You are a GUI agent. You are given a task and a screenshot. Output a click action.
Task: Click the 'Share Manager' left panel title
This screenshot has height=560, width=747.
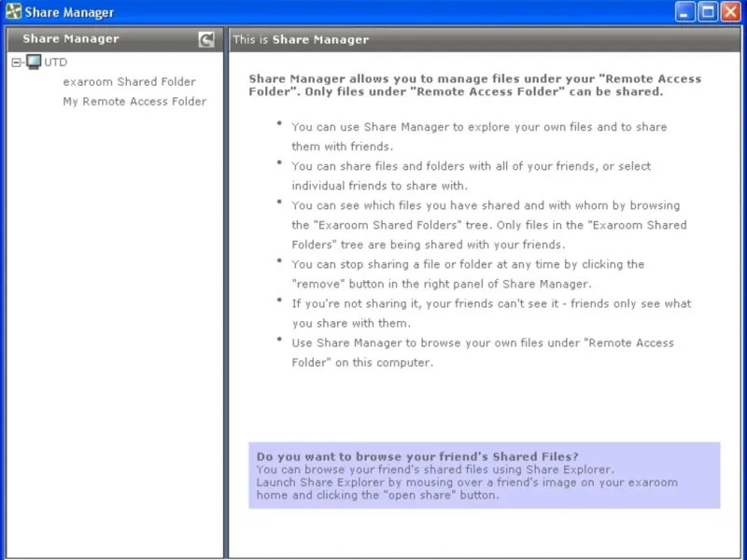click(x=71, y=39)
